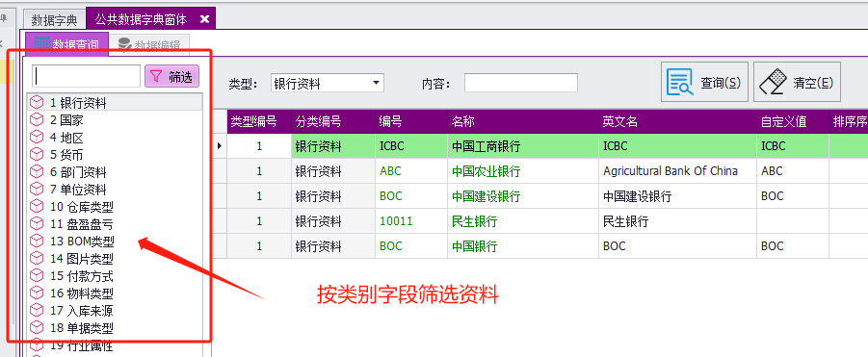Click the cube icon beside 6 部门资料
868x357 pixels.
37,172
